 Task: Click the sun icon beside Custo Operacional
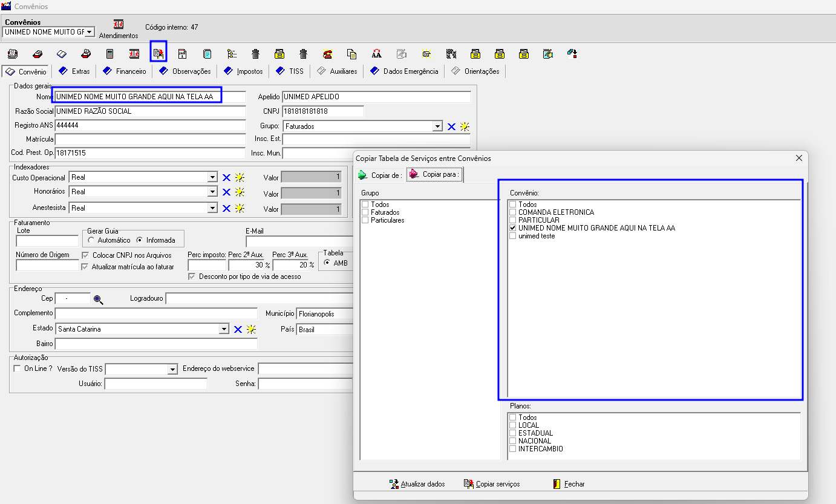point(240,177)
